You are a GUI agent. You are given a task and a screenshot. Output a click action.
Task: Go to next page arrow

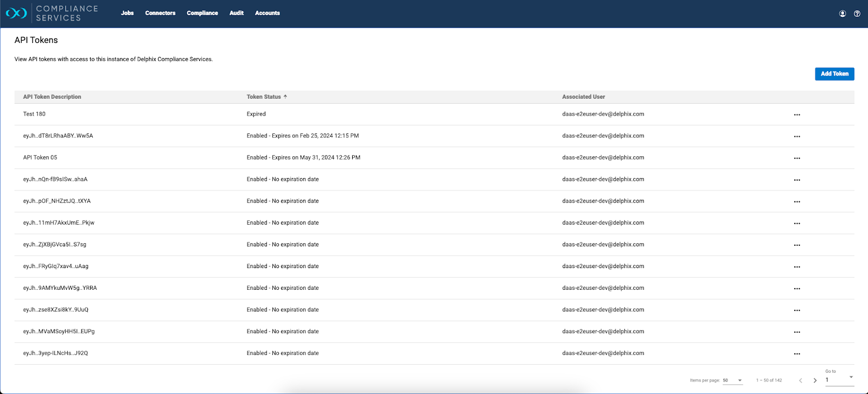(x=815, y=380)
